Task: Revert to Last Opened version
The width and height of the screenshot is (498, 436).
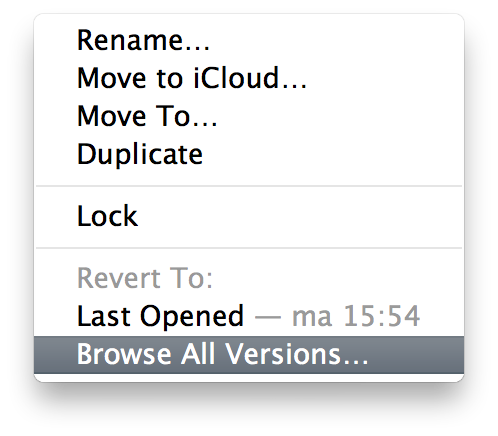Action: click(249, 316)
